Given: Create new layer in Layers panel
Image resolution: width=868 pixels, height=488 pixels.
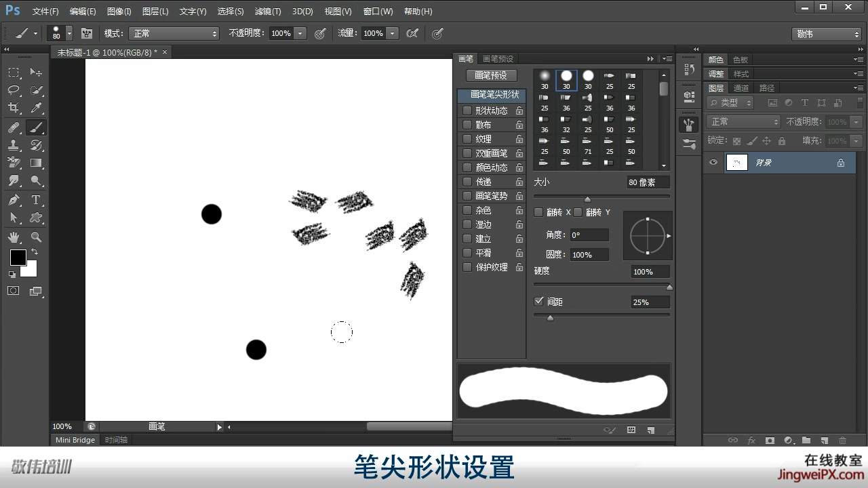Looking at the screenshot, I should coord(825,440).
